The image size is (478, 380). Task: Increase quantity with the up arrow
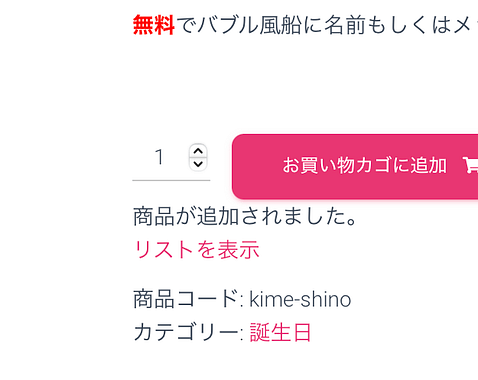coord(198,151)
